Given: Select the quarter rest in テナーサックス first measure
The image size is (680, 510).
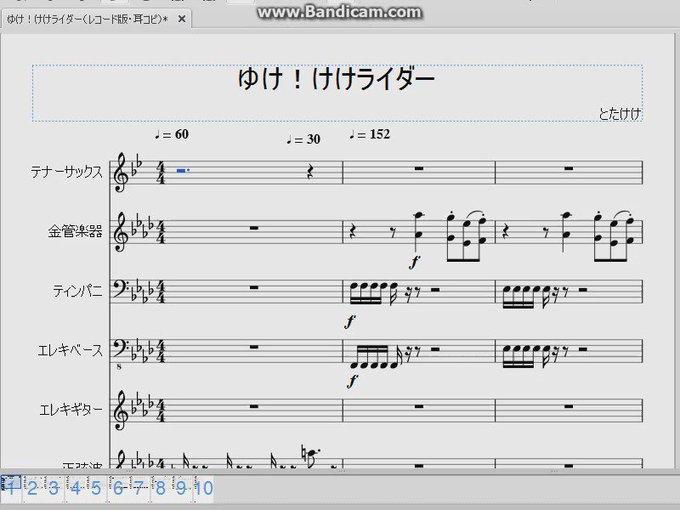Looking at the screenshot, I should coord(311,171).
